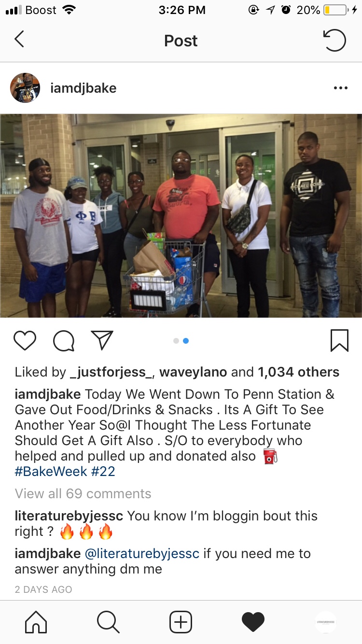Open the literaturebyjessc commenter profile
Image resolution: width=362 pixels, height=644 pixels.
pos(69,516)
